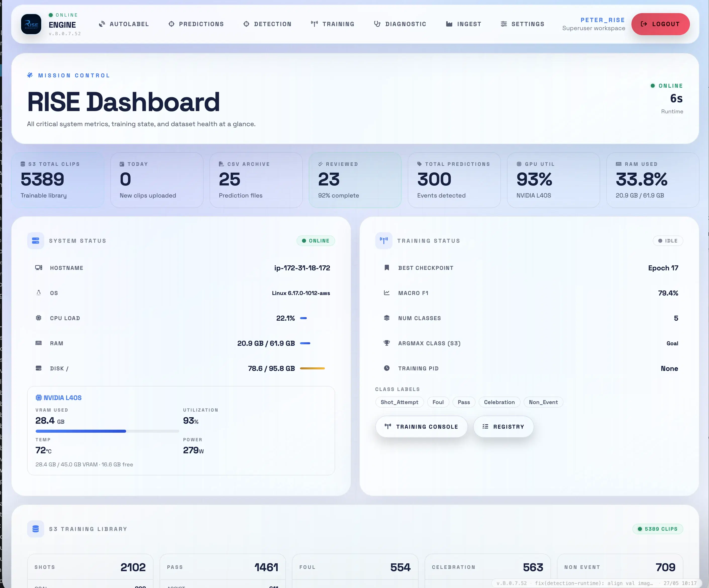Select the RAM Used 33.8% card
The height and width of the screenshot is (588, 709).
point(653,180)
